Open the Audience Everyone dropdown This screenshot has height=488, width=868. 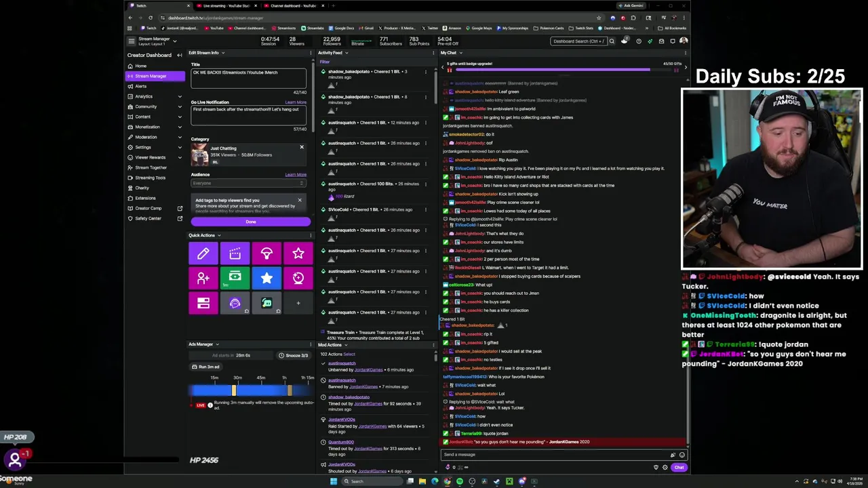coord(248,183)
